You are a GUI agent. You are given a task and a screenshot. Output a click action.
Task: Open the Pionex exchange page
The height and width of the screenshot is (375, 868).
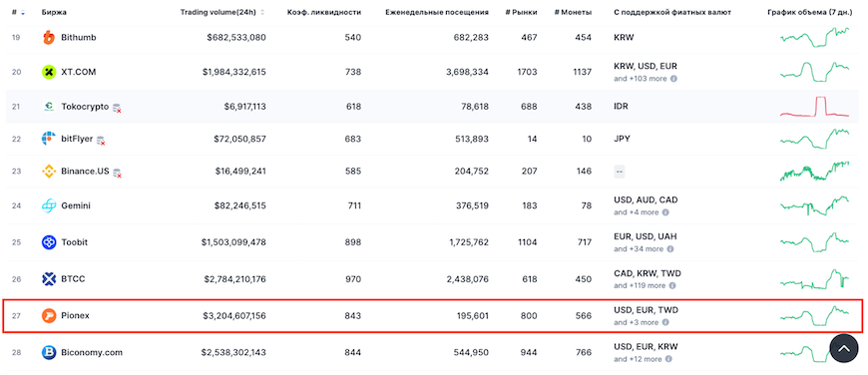point(75,316)
